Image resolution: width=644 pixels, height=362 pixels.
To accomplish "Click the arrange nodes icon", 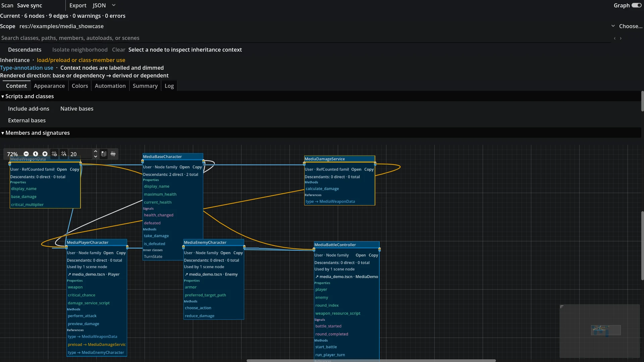I will pos(113,154).
